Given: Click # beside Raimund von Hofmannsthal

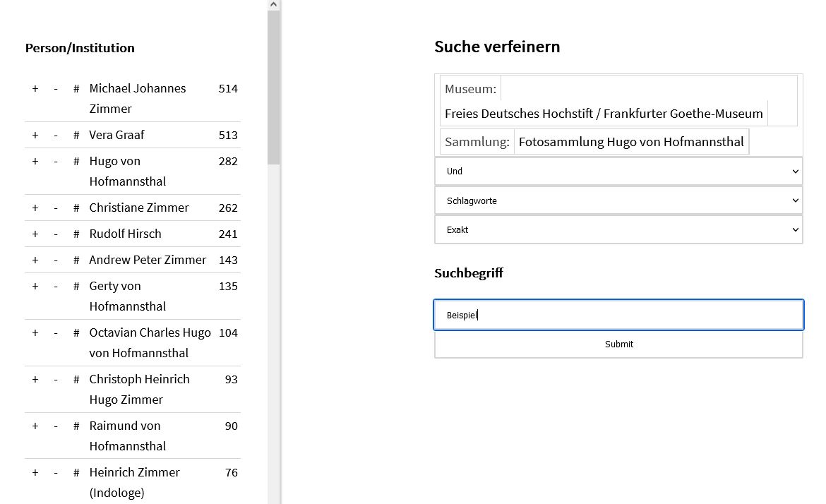Looking at the screenshot, I should tap(76, 426).
